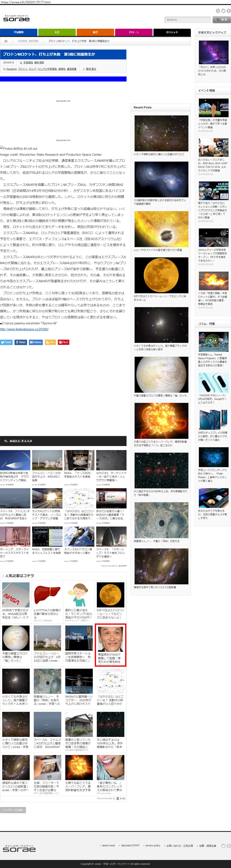
Task: Open the ドローン navigation tab
Action: pos(134,32)
